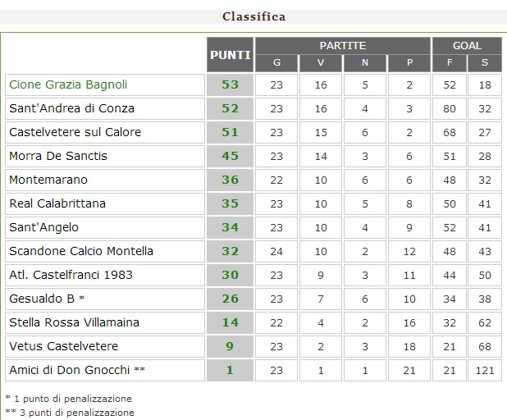
Task: Open the Montemarano team entry
Action: pos(48,180)
